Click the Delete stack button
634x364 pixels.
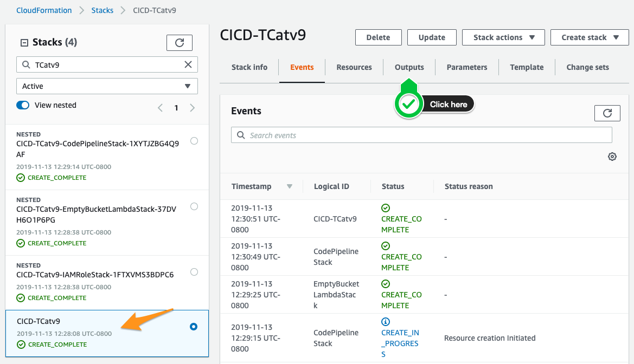coord(379,37)
